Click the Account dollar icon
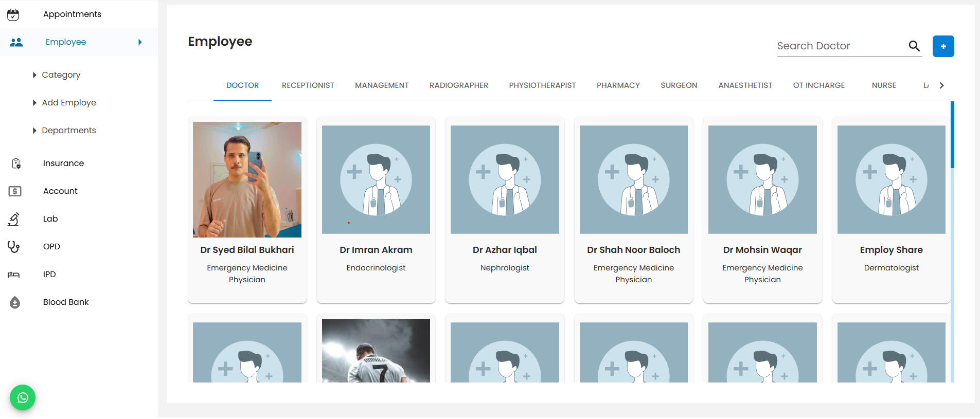 click(x=15, y=191)
